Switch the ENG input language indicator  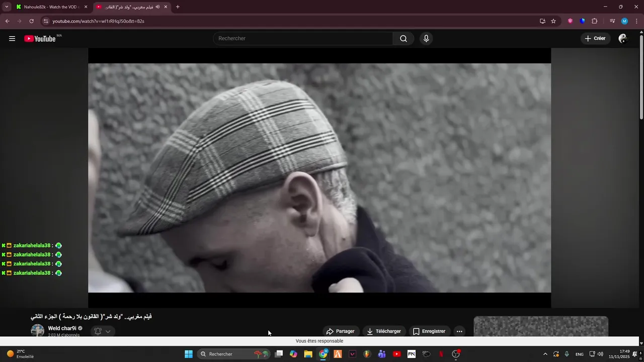coord(580,354)
